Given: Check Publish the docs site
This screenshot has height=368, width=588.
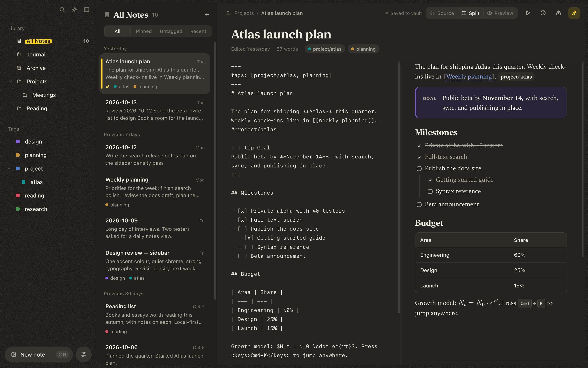Looking at the screenshot, I should [x=419, y=169].
